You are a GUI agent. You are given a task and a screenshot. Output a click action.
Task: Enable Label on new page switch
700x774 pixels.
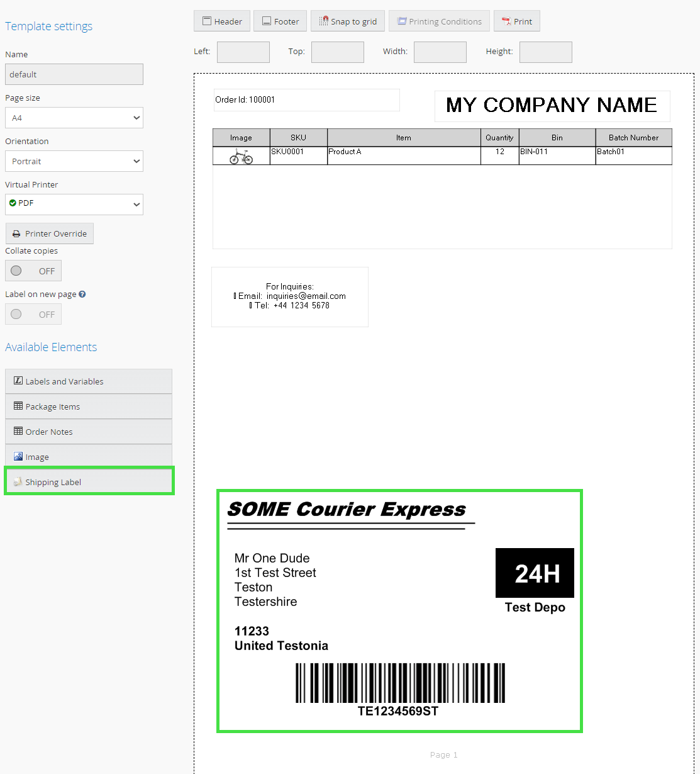[33, 314]
